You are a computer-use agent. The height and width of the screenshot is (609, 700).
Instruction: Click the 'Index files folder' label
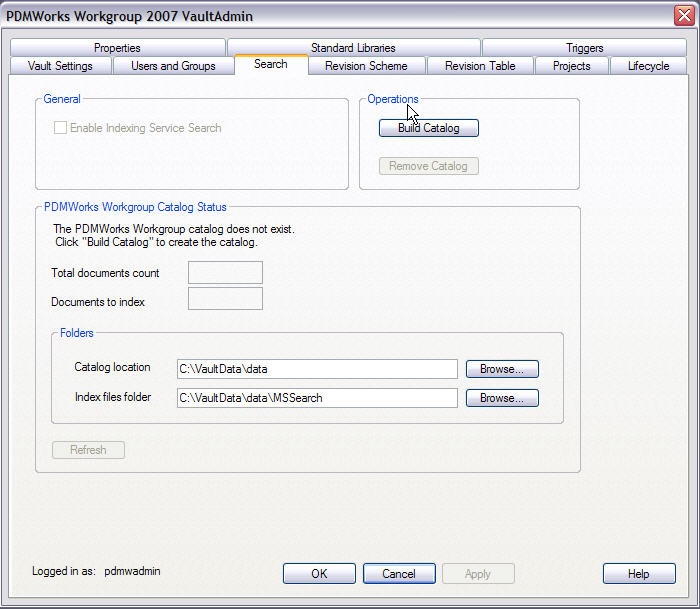[x=112, y=397]
